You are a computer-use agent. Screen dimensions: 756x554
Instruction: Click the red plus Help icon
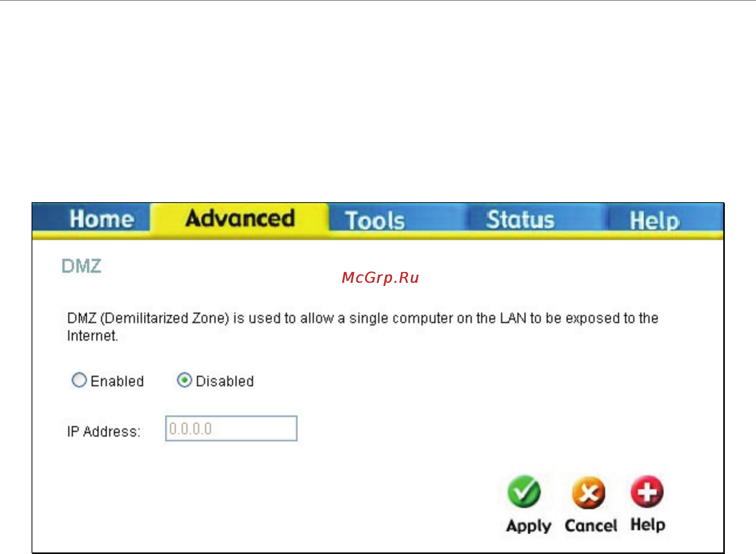point(647,491)
